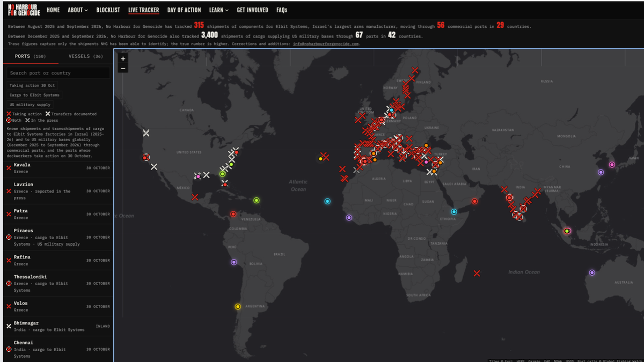Select the Thessaloniki port row

[x=58, y=283]
